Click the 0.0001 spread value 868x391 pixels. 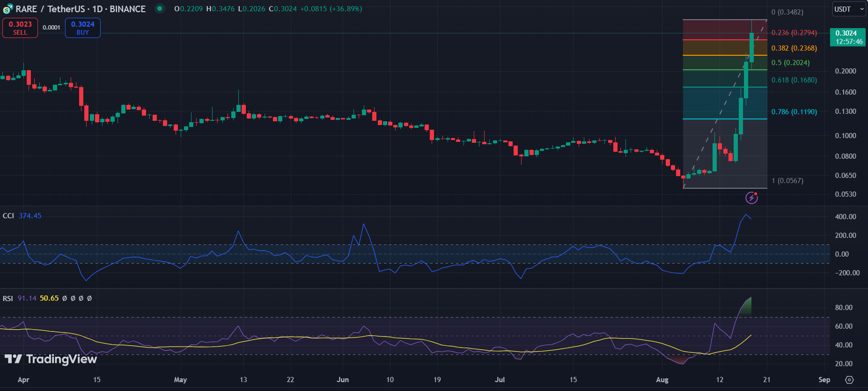pos(51,28)
